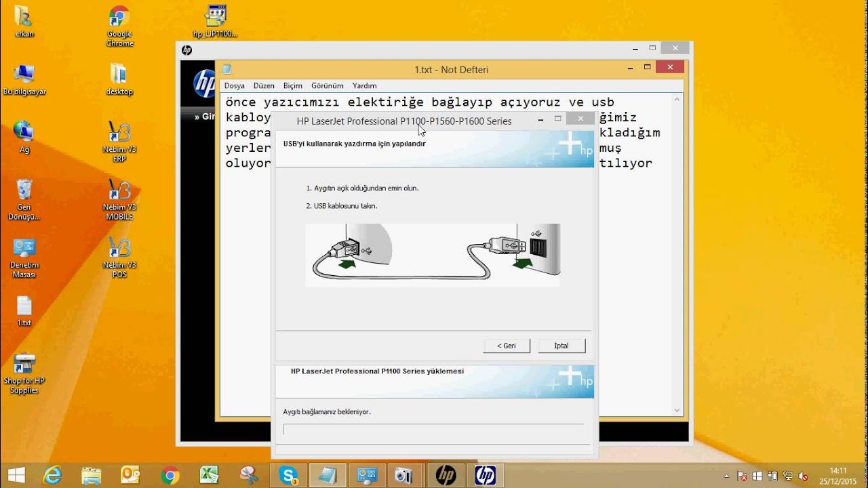Open Google Chrome desktop shortcut
Viewport: 868px width, 488px height.
click(119, 26)
